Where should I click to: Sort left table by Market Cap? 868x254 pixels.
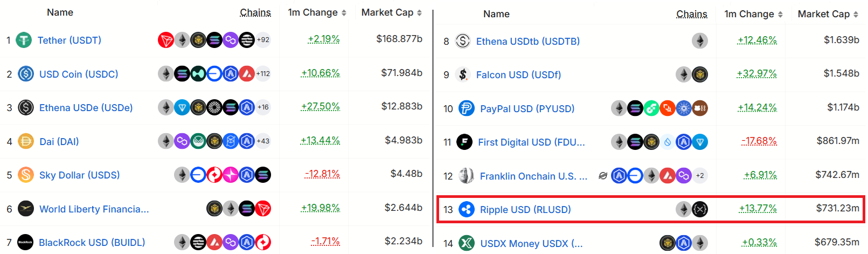tap(391, 12)
